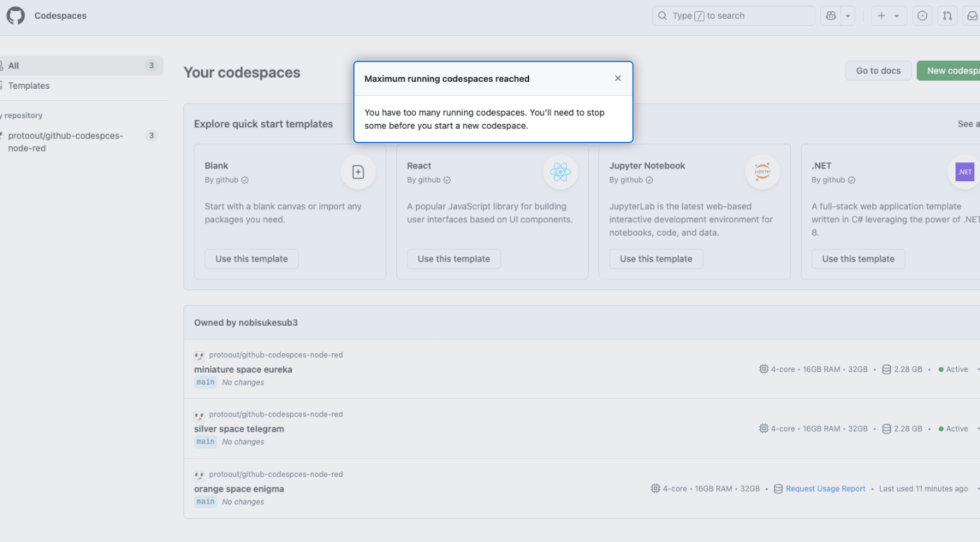The width and height of the screenshot is (980, 542).
Task: Select the All codespaces sidebar item
Action: tap(81, 66)
